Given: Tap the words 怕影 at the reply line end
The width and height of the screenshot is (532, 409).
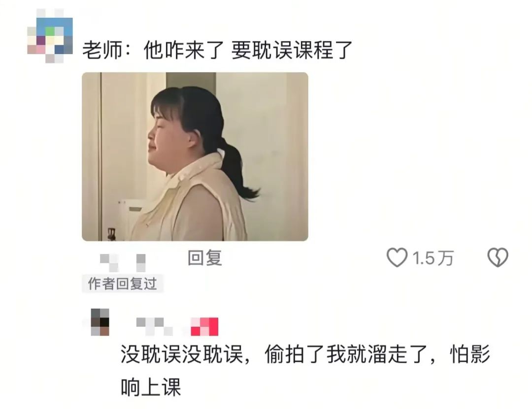Looking at the screenshot, I should tap(470, 355).
